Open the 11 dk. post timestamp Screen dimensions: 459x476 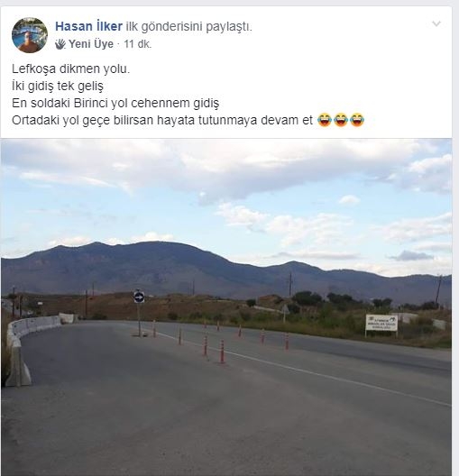click(x=137, y=44)
